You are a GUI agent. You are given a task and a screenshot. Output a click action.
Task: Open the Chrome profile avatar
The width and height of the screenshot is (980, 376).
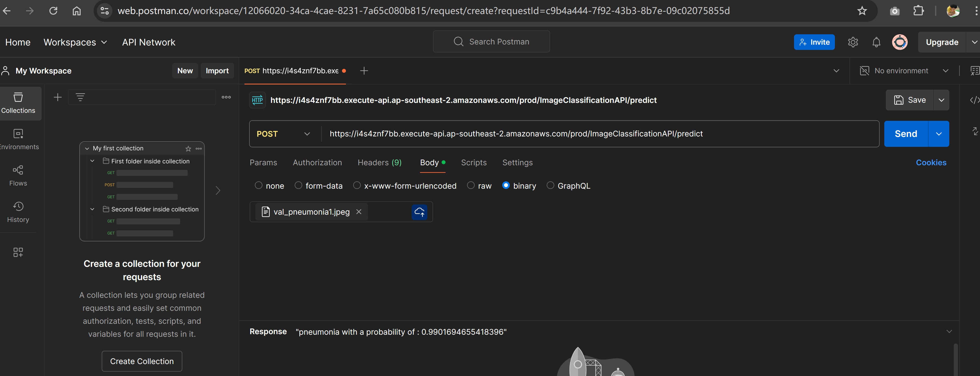click(x=953, y=11)
